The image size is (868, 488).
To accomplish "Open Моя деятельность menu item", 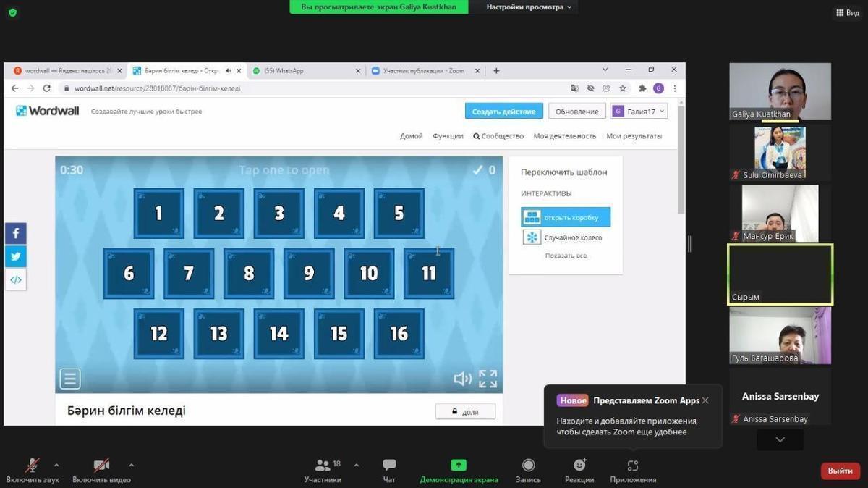I will (564, 136).
